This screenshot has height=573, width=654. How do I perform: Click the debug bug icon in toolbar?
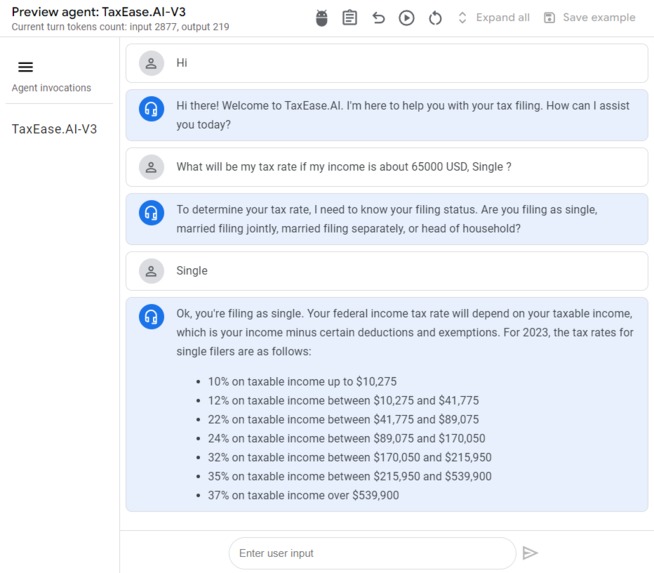coord(322,18)
